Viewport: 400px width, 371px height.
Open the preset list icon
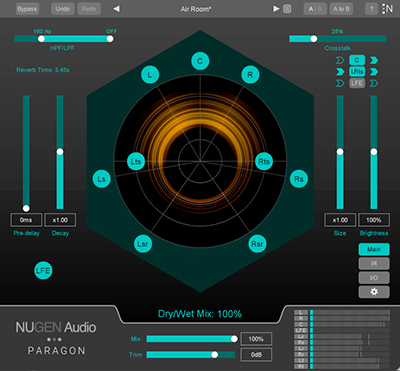tap(287, 9)
